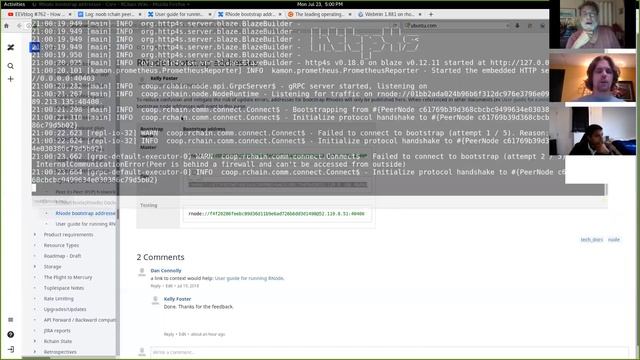This screenshot has width=640, height=360.
Task: Expand the Product requirements tree node
Action: click(35, 235)
